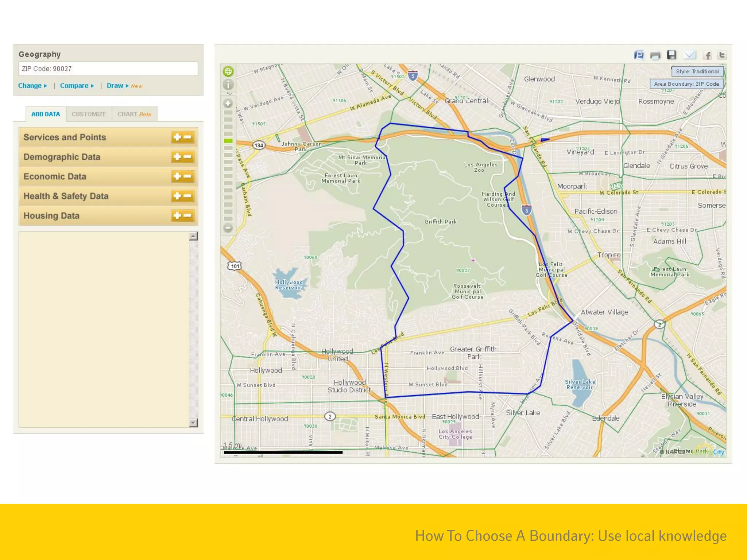The height and width of the screenshot is (560, 747).
Task: Share map on Facebook
Action: tap(707, 55)
